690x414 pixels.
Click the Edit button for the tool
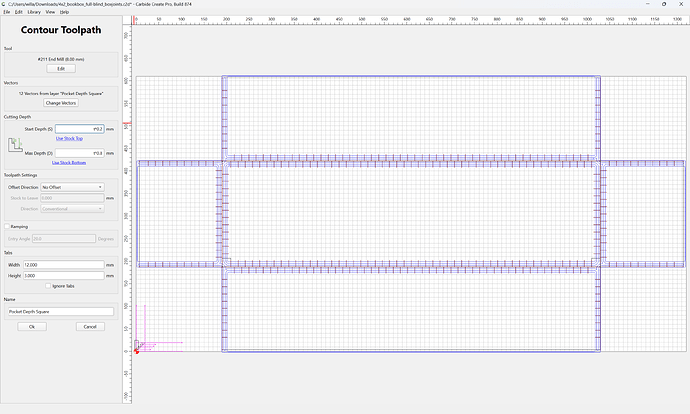[61, 69]
